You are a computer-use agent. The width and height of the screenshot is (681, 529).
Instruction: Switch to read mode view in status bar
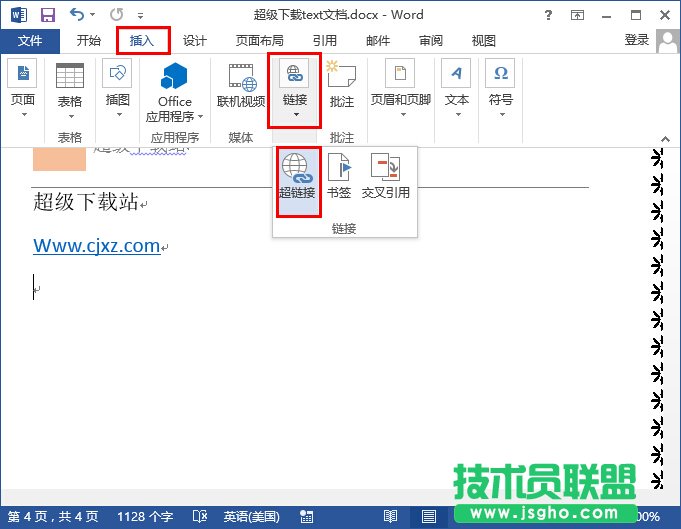coord(389,517)
